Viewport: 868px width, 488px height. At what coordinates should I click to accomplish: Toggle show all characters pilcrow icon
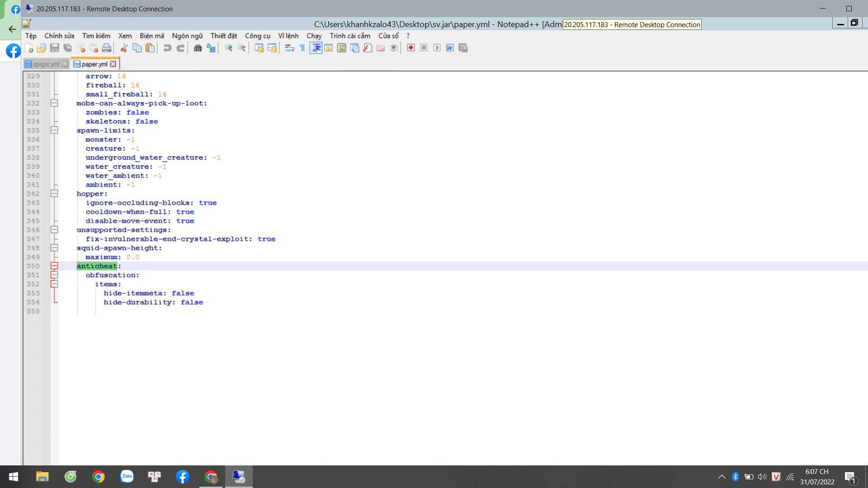pyautogui.click(x=302, y=48)
